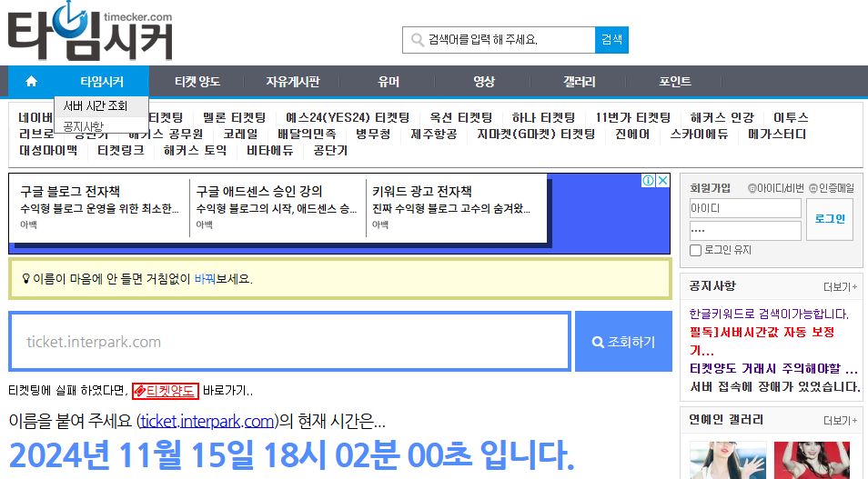Select the 11번가 티켓팅 shortcut link

(632, 118)
